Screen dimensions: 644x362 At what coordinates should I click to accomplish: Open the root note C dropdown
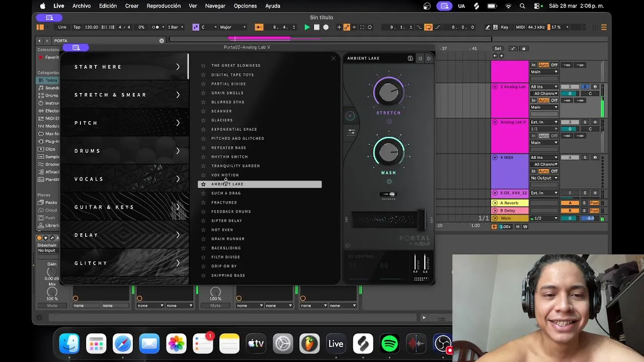pos(209,27)
